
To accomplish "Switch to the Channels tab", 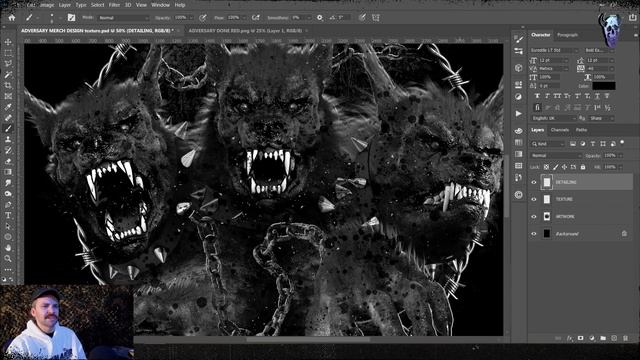I will click(x=560, y=130).
